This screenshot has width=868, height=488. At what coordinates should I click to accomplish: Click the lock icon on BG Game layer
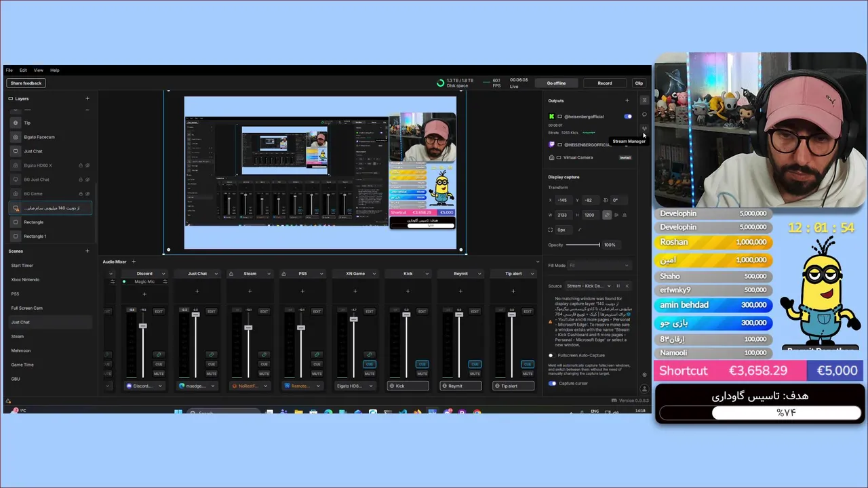pyautogui.click(x=81, y=194)
